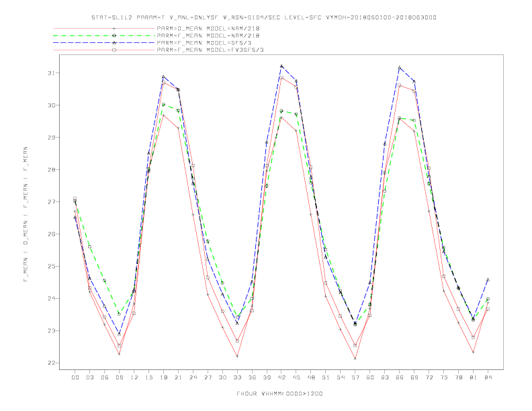The width and height of the screenshot is (532, 411).
Task: Click x-axis tick label 06
Action: point(105,377)
